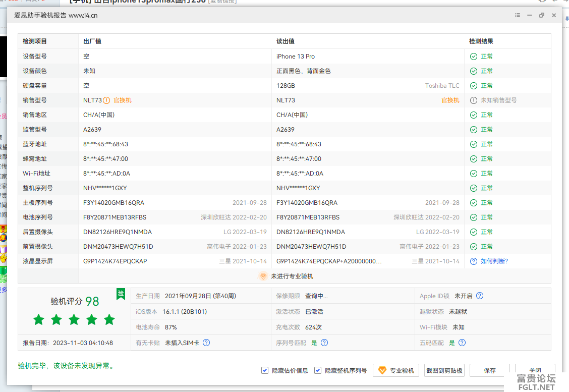Restore down the report window

[542, 15]
